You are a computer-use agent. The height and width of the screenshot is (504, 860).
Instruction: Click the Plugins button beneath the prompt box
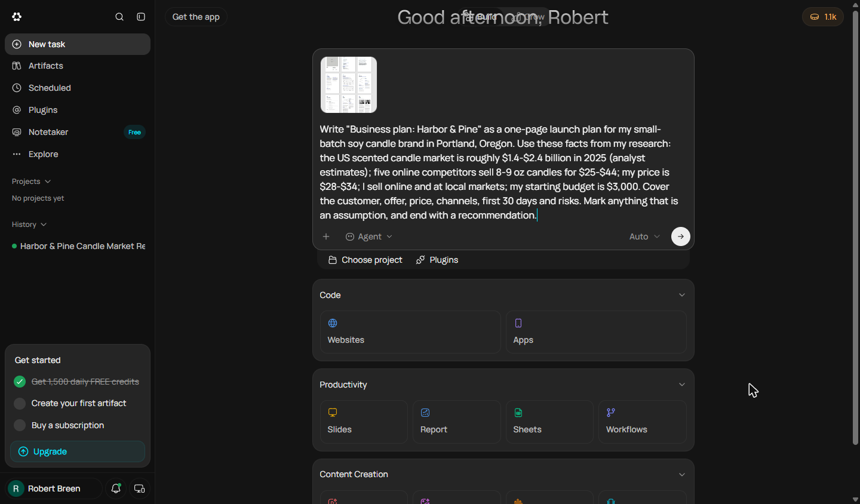pos(437,260)
